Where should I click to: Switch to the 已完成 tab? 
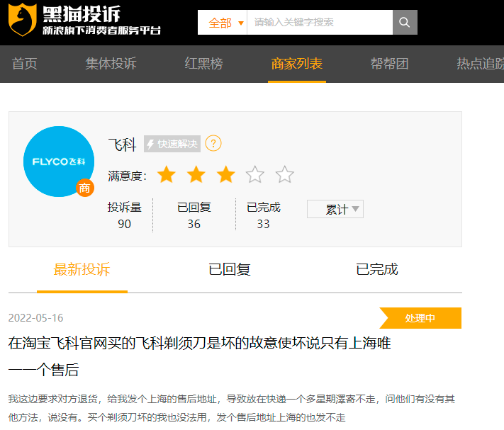click(377, 269)
